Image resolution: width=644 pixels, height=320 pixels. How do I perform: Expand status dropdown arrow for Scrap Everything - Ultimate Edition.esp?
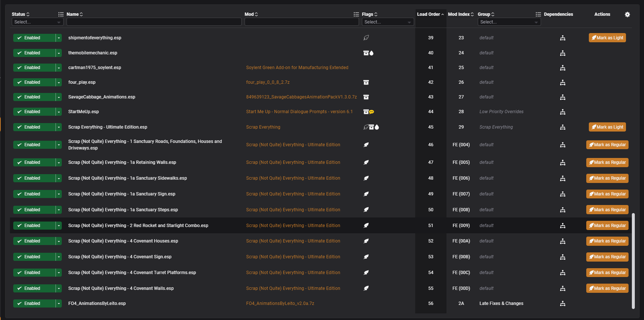tap(59, 127)
